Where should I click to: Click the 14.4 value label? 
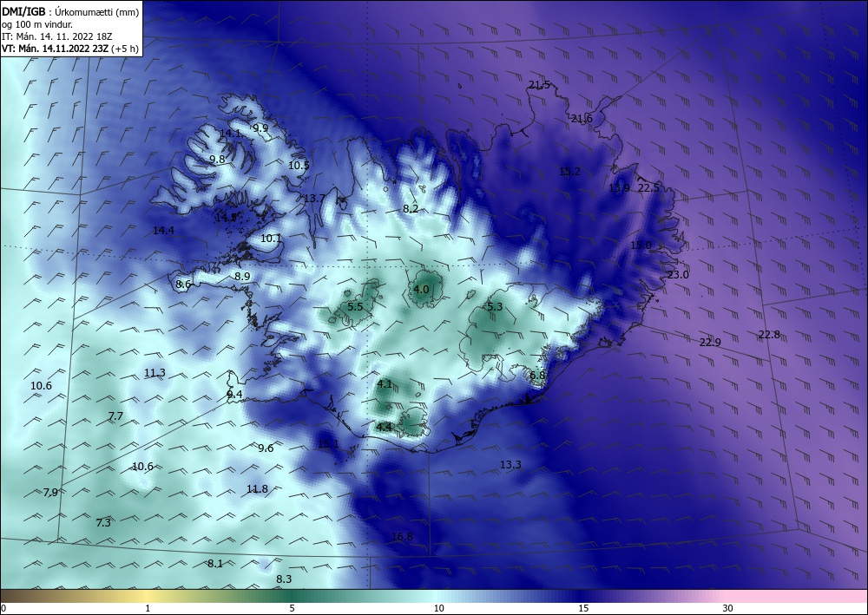(x=163, y=230)
